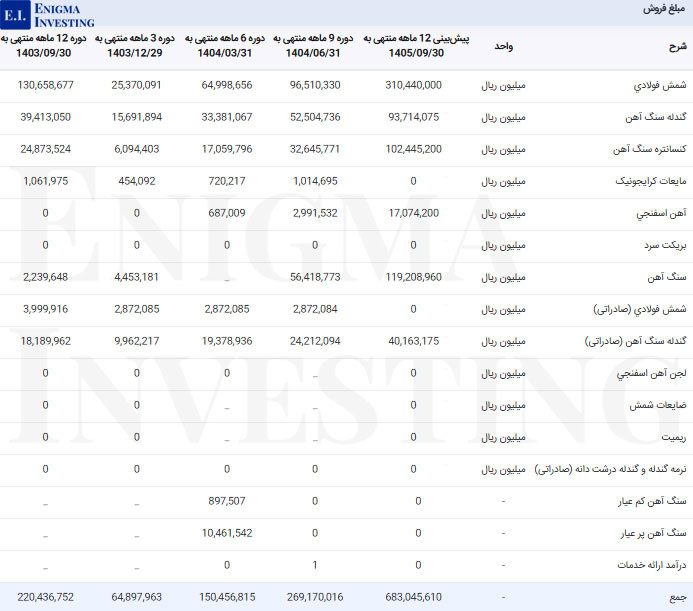Viewport: 693px width, 611px height.
Task: Click value 3,999,916
Action: coord(46,309)
